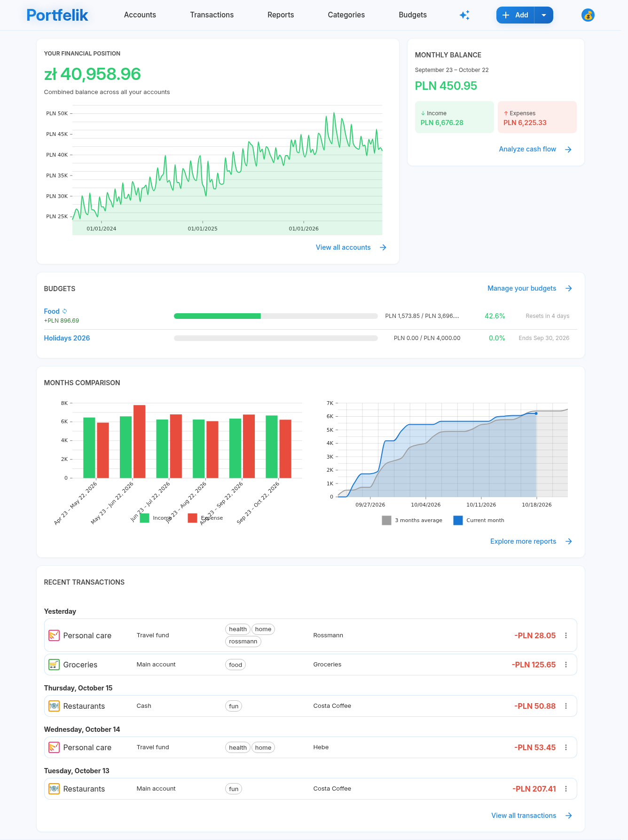Viewport: 628px width, 840px height.
Task: Toggle the red Expense legend swatch
Action: pyautogui.click(x=192, y=518)
